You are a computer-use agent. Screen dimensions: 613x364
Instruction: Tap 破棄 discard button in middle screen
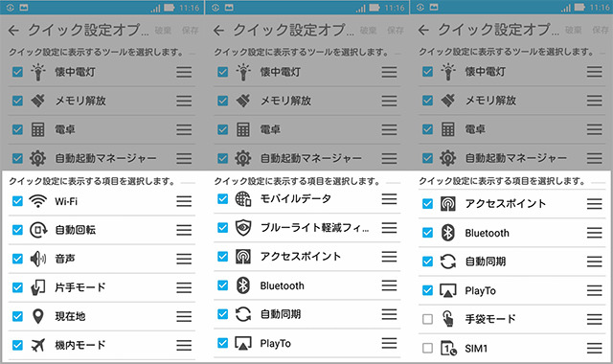tap(368, 30)
